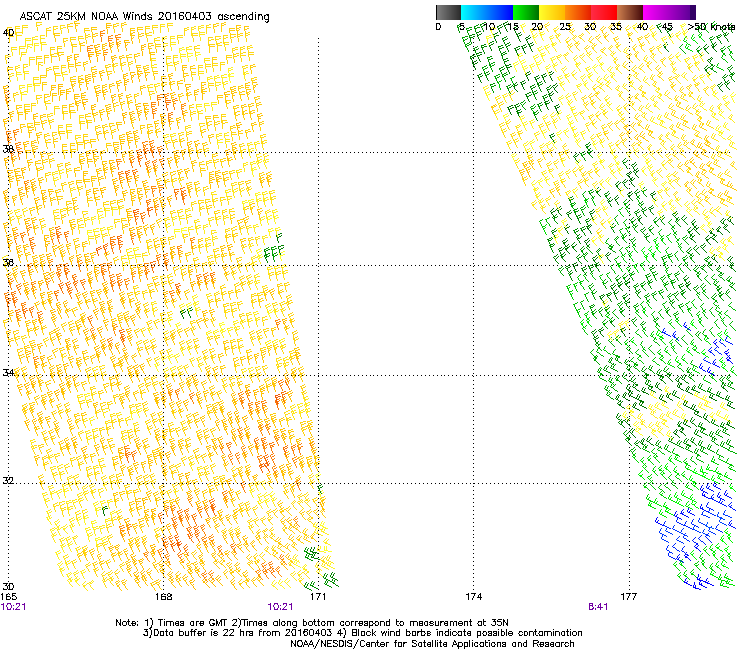Image resolution: width=740 pixels, height=650 pixels.
Task: Click the '171' longitude label
Action: pyautogui.click(x=318, y=597)
